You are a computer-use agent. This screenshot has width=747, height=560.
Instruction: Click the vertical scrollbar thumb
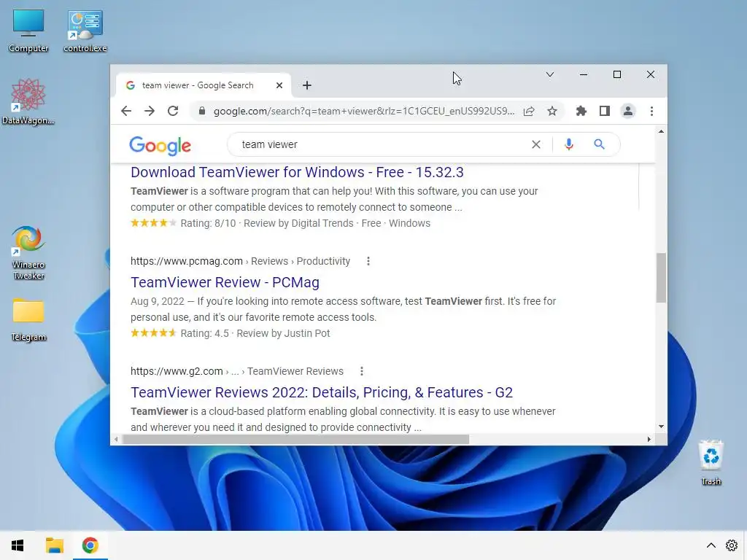(661, 278)
